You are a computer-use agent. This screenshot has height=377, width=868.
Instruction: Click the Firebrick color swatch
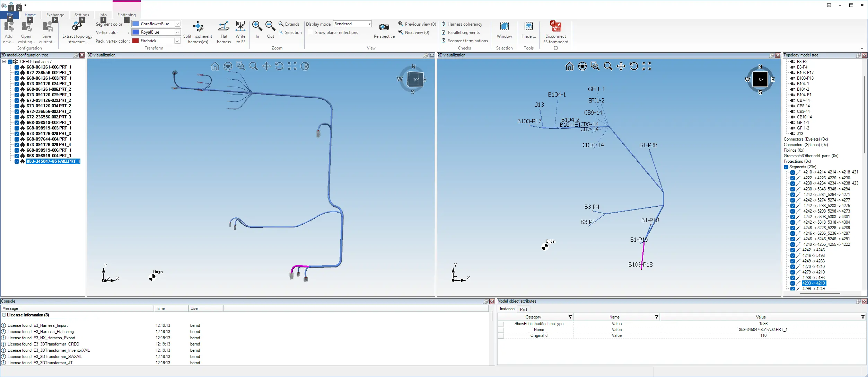click(x=135, y=41)
